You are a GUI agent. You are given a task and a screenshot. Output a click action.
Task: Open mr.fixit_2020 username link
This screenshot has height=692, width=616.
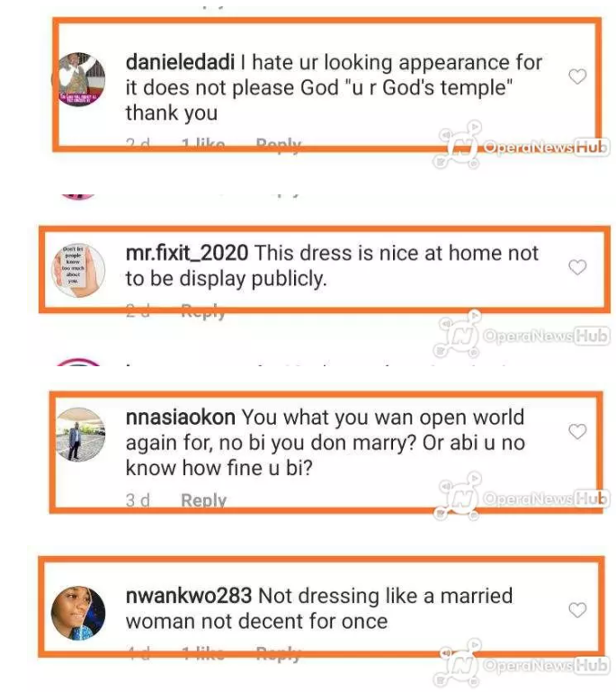[x=187, y=254]
